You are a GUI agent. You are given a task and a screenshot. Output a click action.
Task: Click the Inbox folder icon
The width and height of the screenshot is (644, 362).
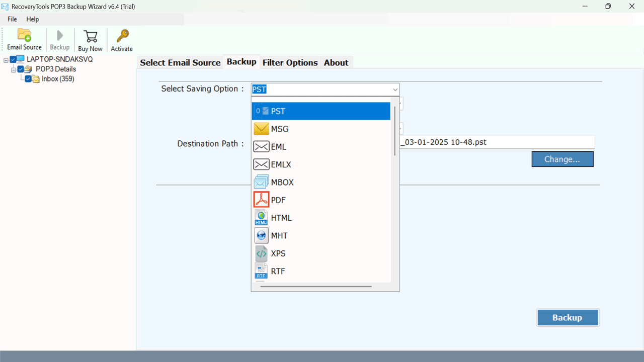[36, 79]
